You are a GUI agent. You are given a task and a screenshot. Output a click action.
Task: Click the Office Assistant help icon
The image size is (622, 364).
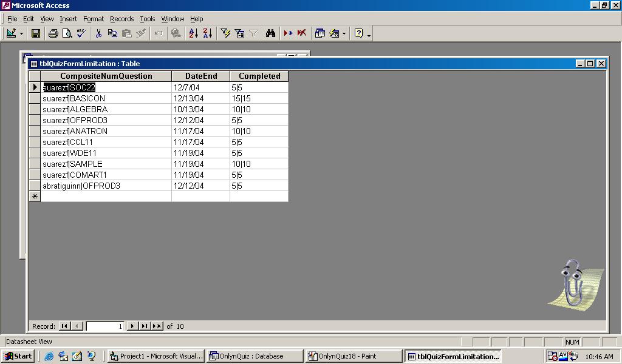pyautogui.click(x=358, y=33)
